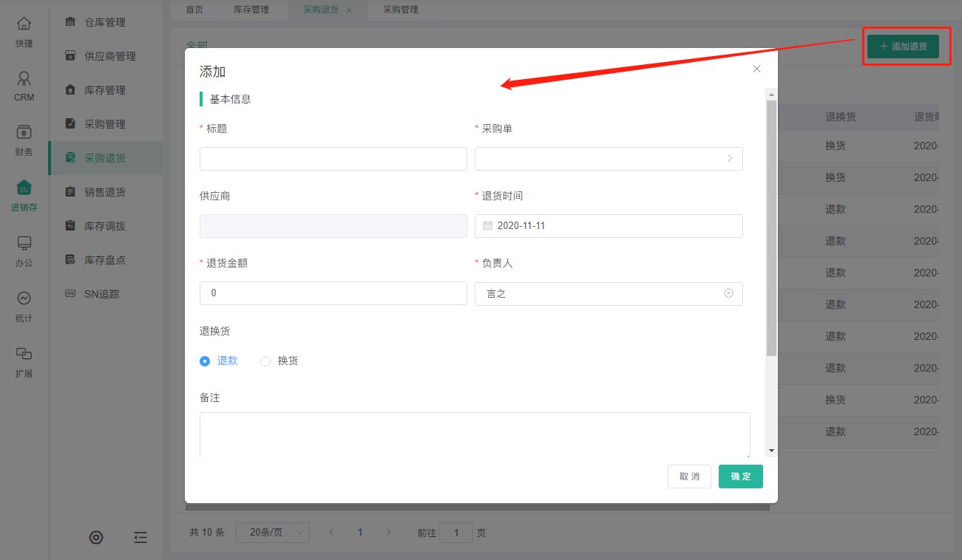Click the 确定 confirm button
Viewport: 962px width, 560px height.
point(740,477)
